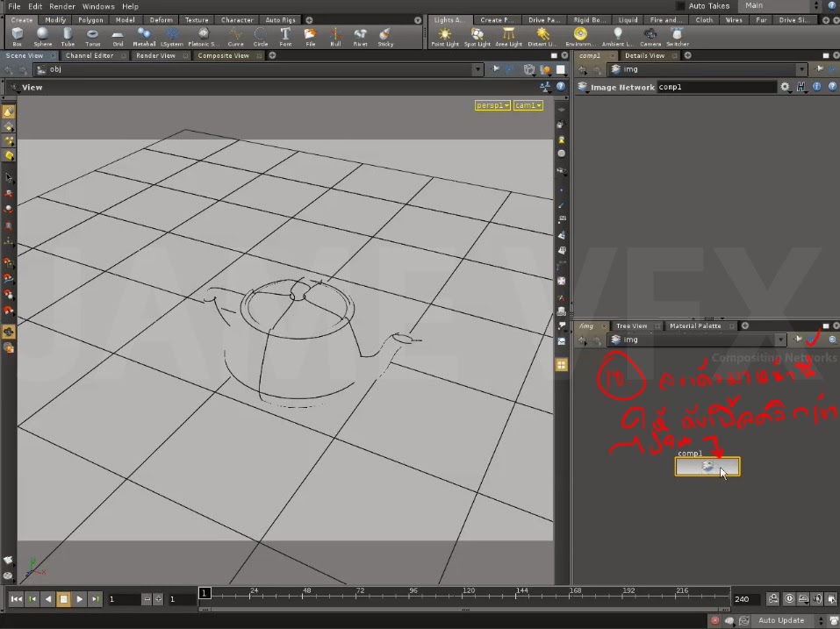Screen dimensions: 840x629
Task: Expand the img path dropdown in network pane
Action: (x=780, y=340)
